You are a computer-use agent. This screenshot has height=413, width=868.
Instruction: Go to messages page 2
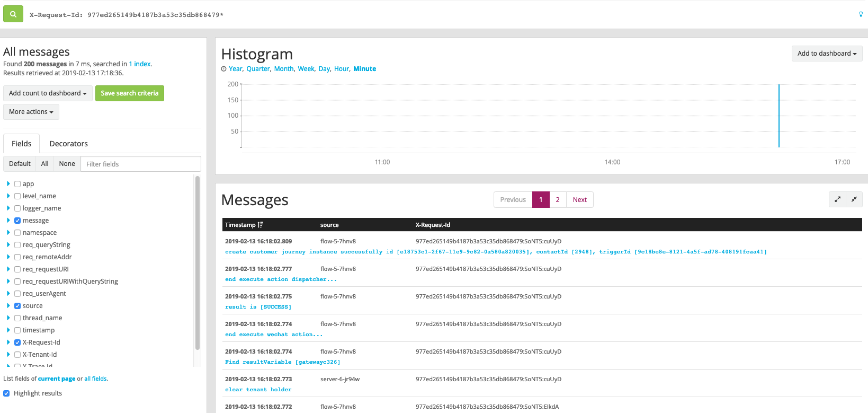click(558, 200)
